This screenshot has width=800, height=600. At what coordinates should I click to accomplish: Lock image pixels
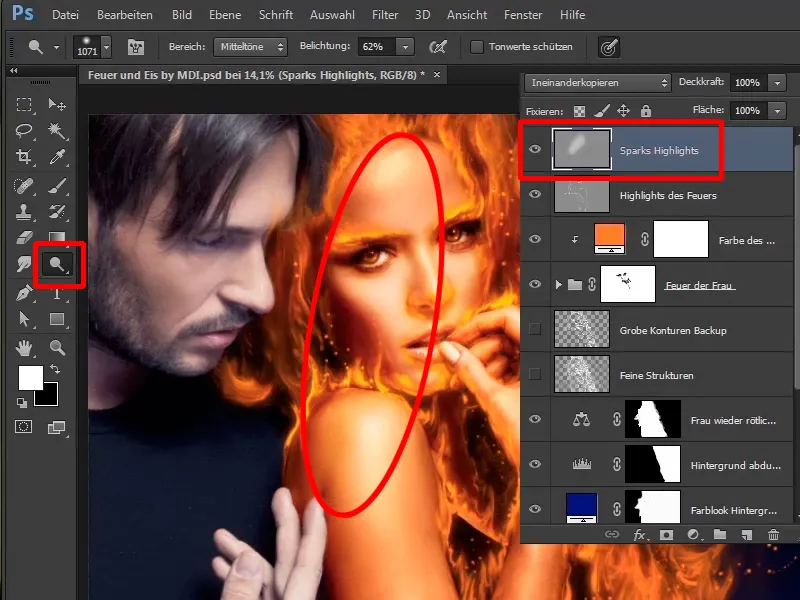point(602,110)
